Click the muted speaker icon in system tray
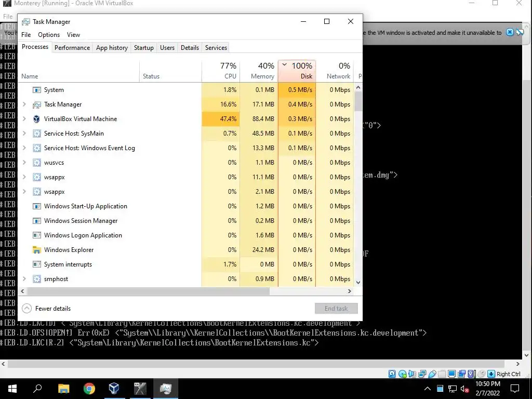Viewport: 532px width, 399px height. (465, 389)
